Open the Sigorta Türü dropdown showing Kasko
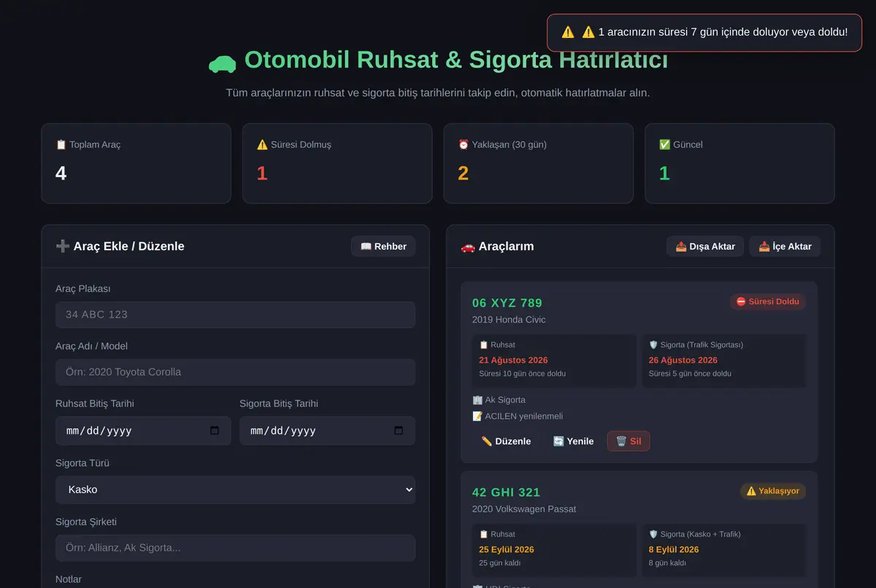The image size is (876, 588). coord(235,490)
